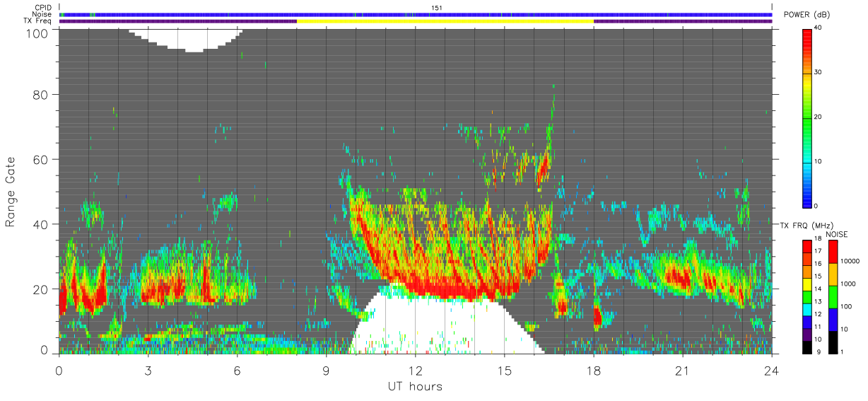
Task: Click Range Gate axis tick label 60
Action: pos(41,159)
